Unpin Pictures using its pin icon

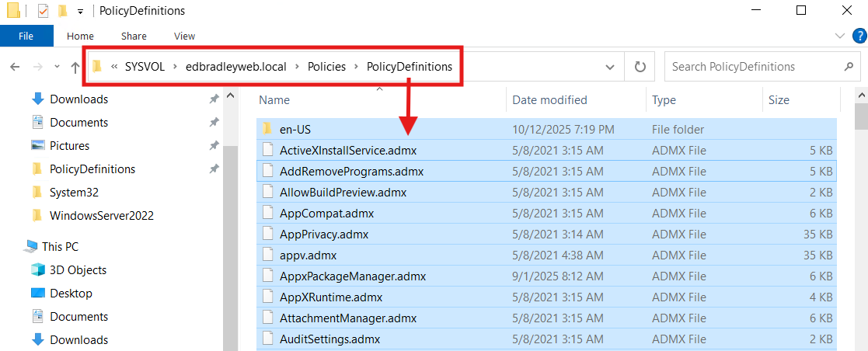[214, 146]
